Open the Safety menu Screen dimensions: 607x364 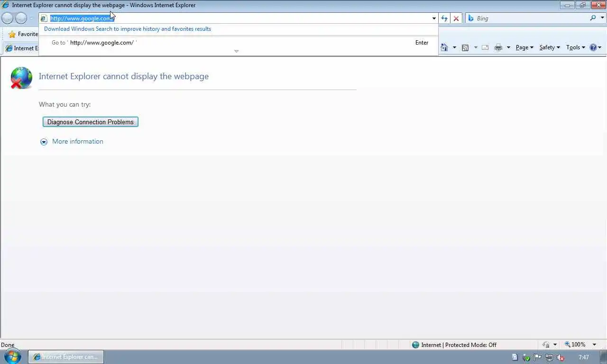click(x=550, y=47)
